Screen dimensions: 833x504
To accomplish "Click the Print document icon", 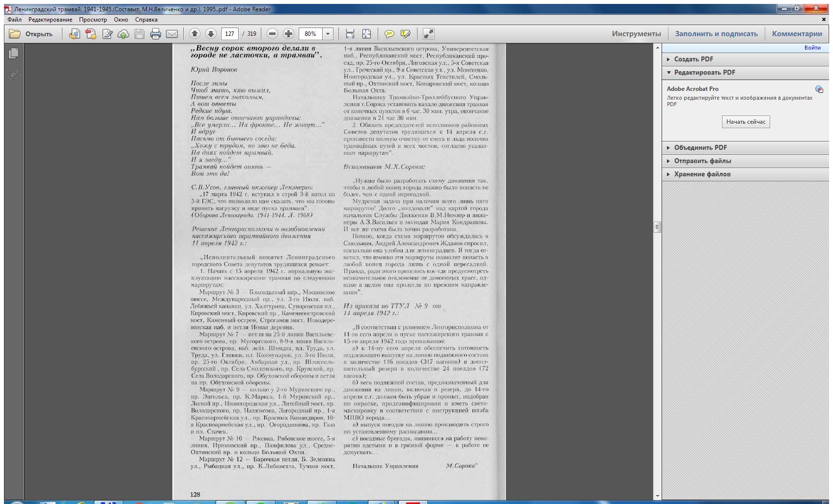I will point(156,34).
